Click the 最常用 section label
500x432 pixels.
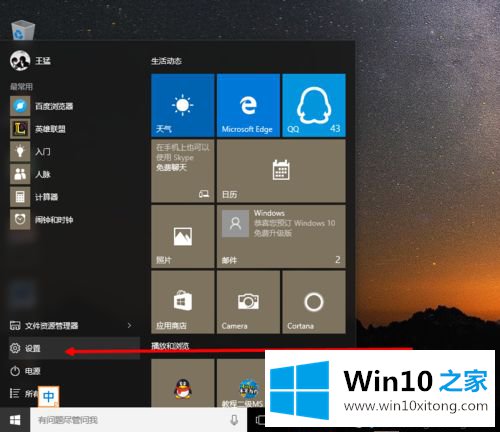coord(21,87)
